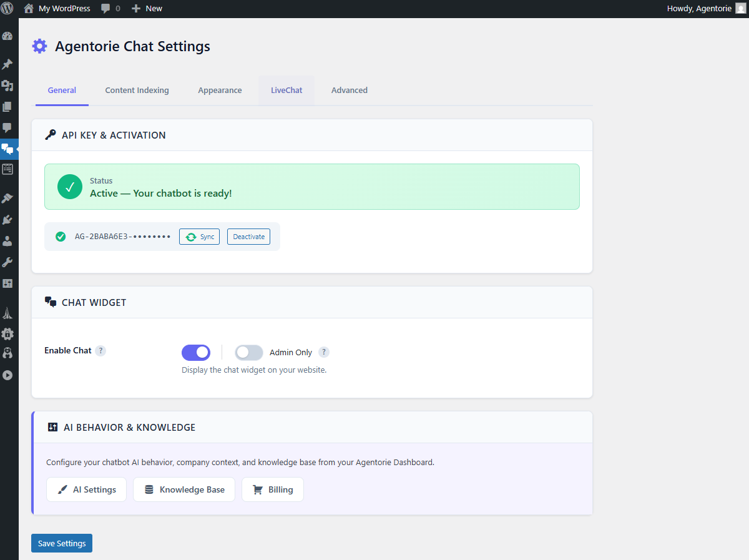Turn on Admin Only mode
The width and height of the screenshot is (749, 560).
coord(248,352)
